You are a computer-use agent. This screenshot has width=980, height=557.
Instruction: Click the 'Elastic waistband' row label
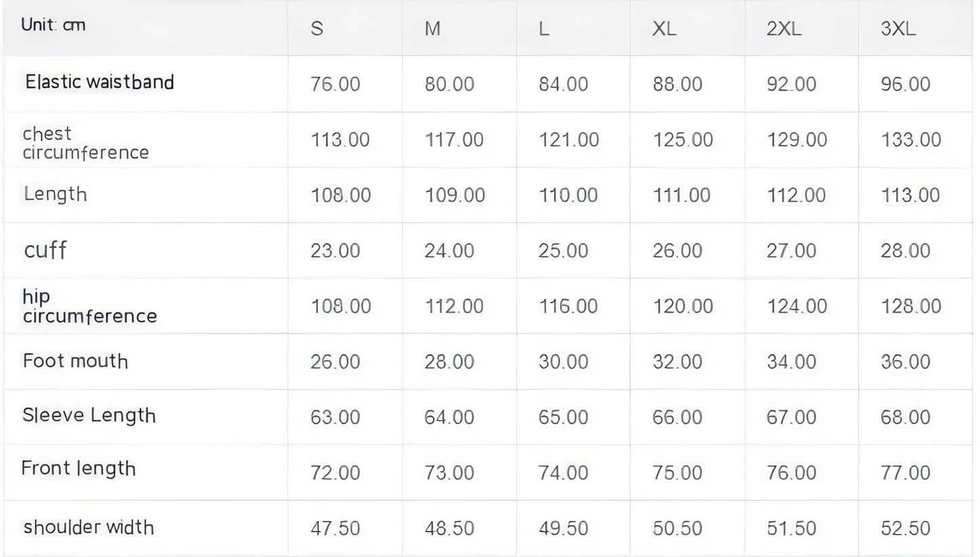point(100,82)
